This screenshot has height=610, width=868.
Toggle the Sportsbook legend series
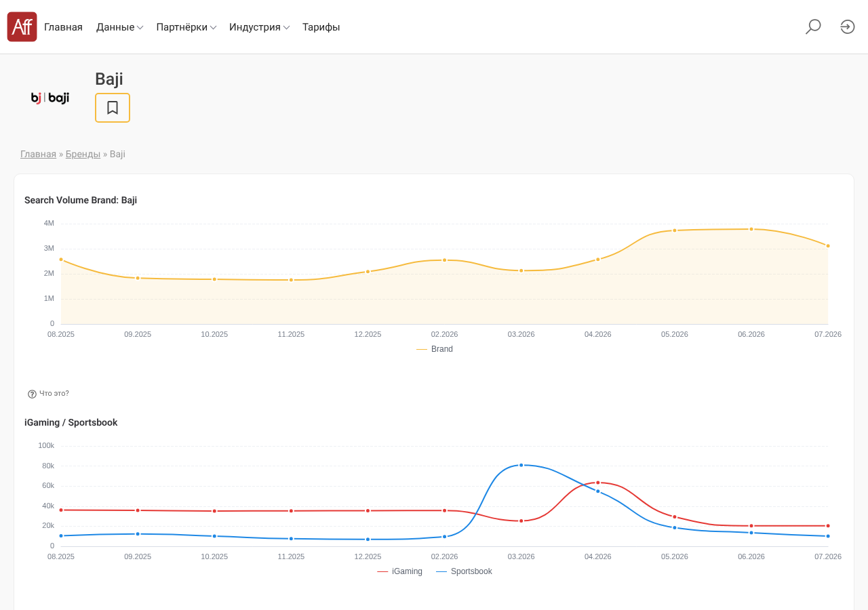pyautogui.click(x=464, y=571)
